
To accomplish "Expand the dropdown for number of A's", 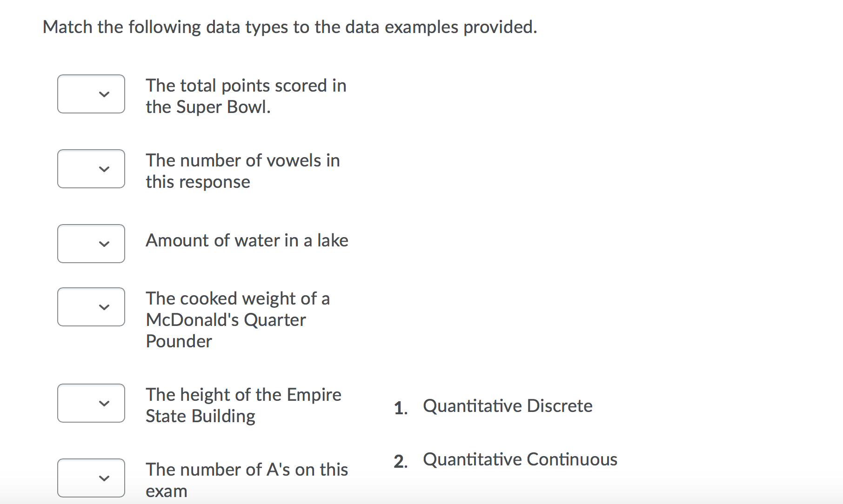I will pos(91,478).
